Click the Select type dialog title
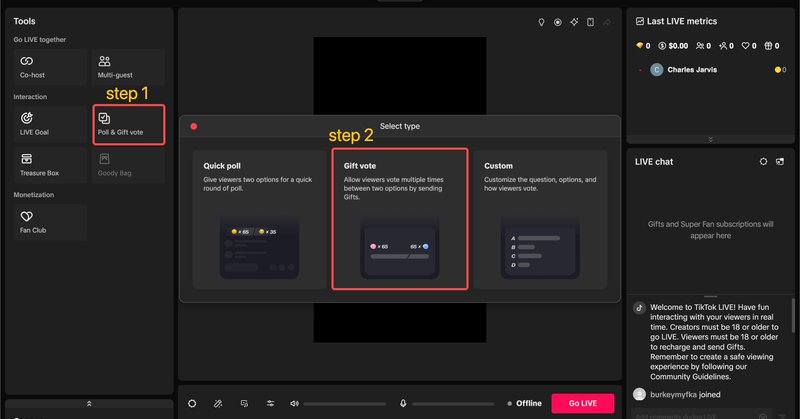The width and height of the screenshot is (800, 419). coord(399,126)
